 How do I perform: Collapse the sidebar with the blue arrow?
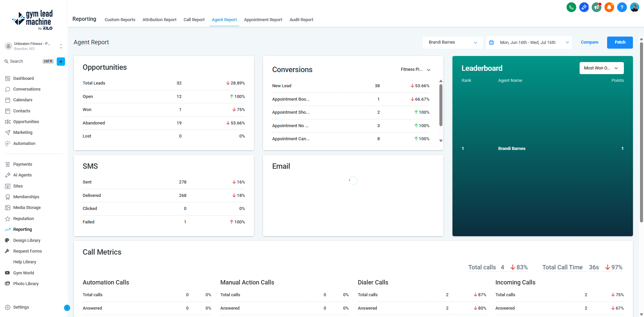[x=67, y=308]
